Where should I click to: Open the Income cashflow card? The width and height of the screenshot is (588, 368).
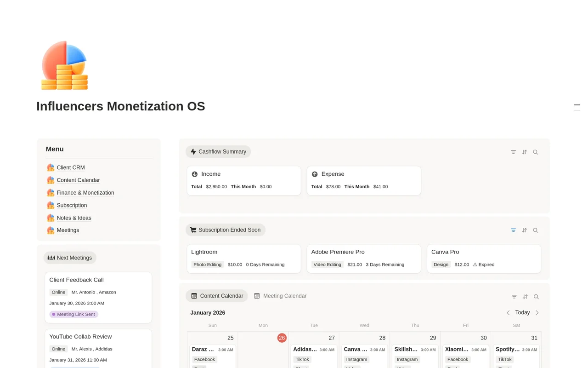click(x=244, y=181)
